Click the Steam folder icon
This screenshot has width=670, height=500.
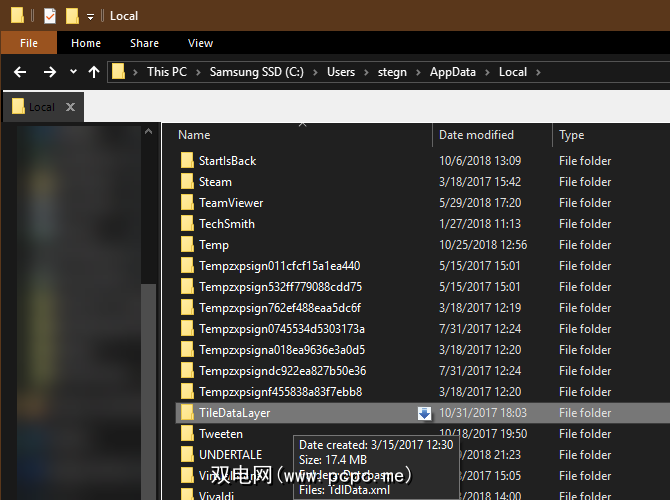click(x=187, y=182)
